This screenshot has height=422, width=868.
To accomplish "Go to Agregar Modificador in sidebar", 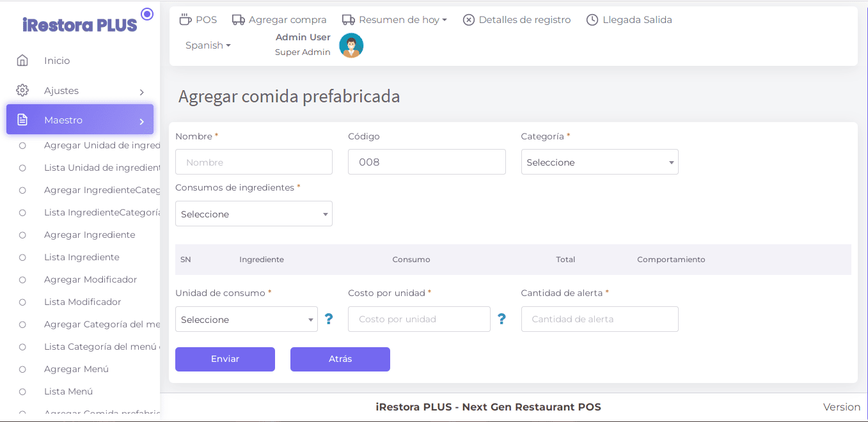I will (90, 279).
